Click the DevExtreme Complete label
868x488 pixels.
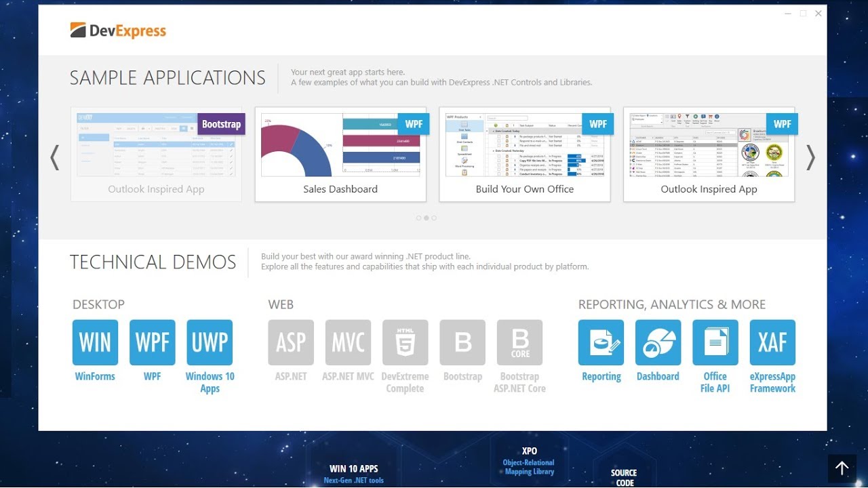coord(405,382)
